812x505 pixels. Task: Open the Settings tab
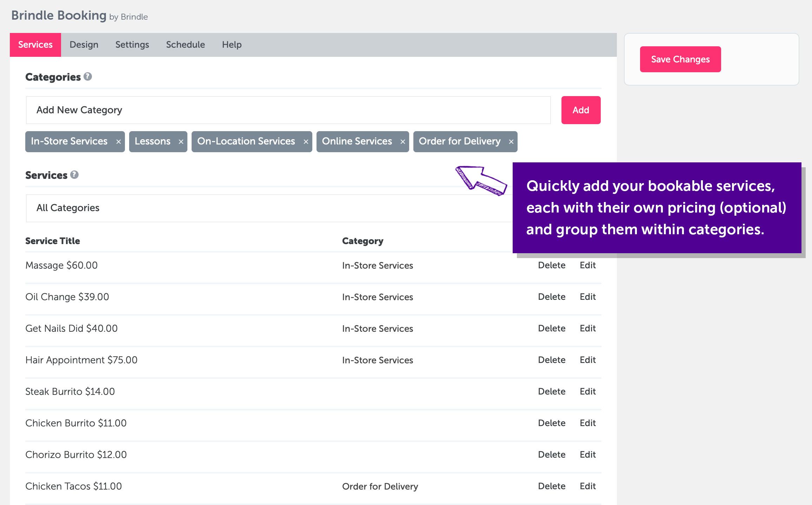pyautogui.click(x=132, y=45)
